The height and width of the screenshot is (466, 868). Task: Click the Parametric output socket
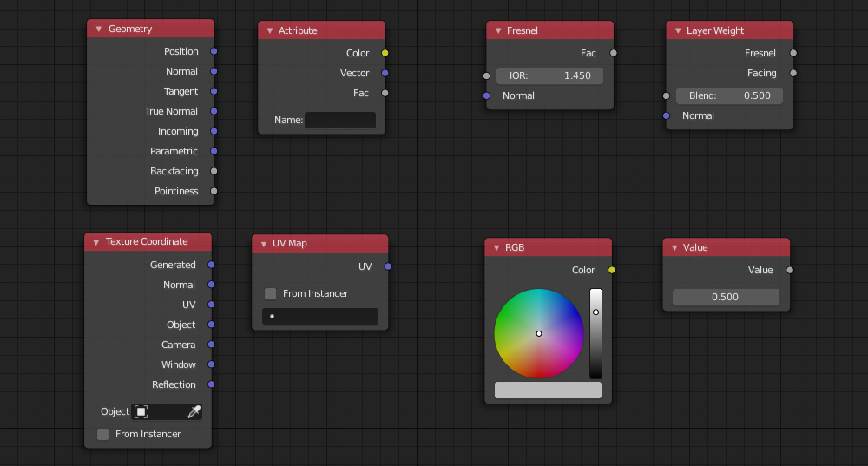pyautogui.click(x=214, y=151)
